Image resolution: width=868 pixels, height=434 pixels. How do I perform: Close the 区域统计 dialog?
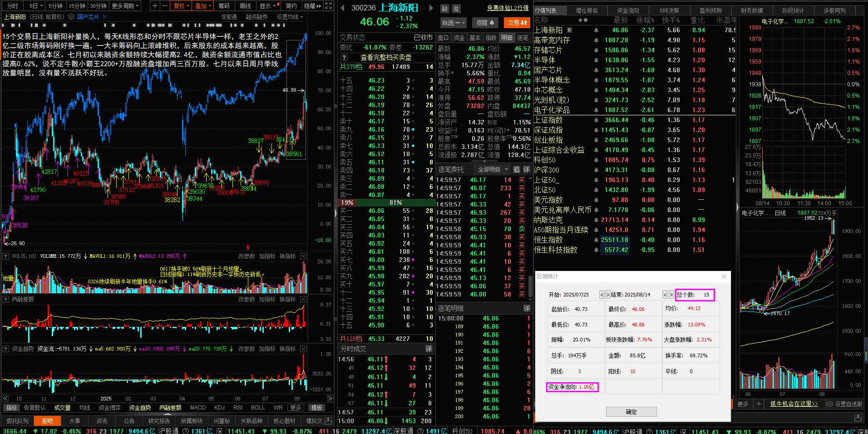(724, 276)
